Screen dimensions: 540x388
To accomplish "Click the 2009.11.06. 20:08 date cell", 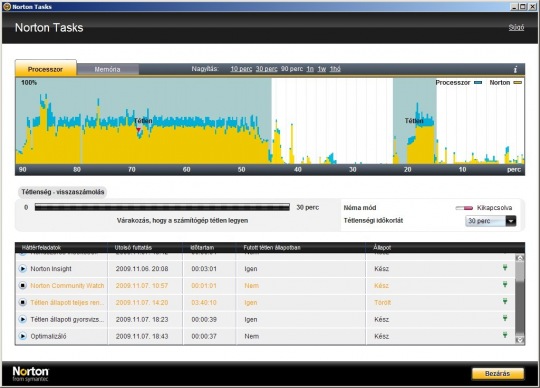I will [142, 269].
